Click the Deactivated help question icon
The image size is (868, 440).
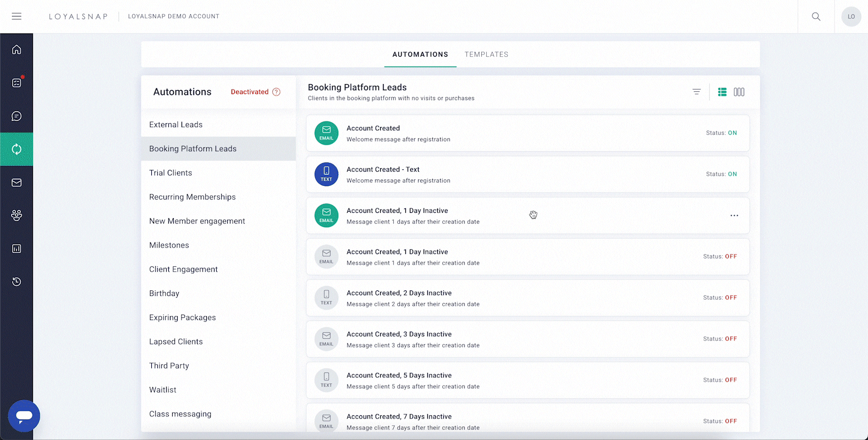pyautogui.click(x=276, y=92)
